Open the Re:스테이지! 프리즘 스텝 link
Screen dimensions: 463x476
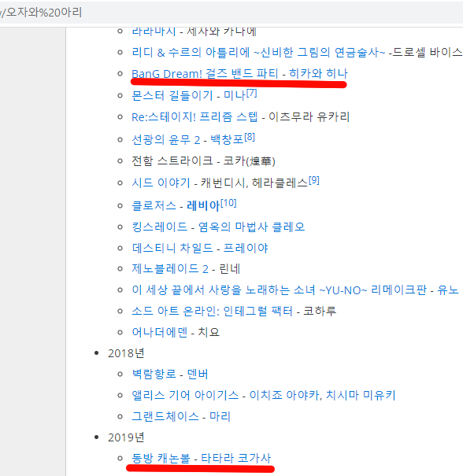pos(194,117)
